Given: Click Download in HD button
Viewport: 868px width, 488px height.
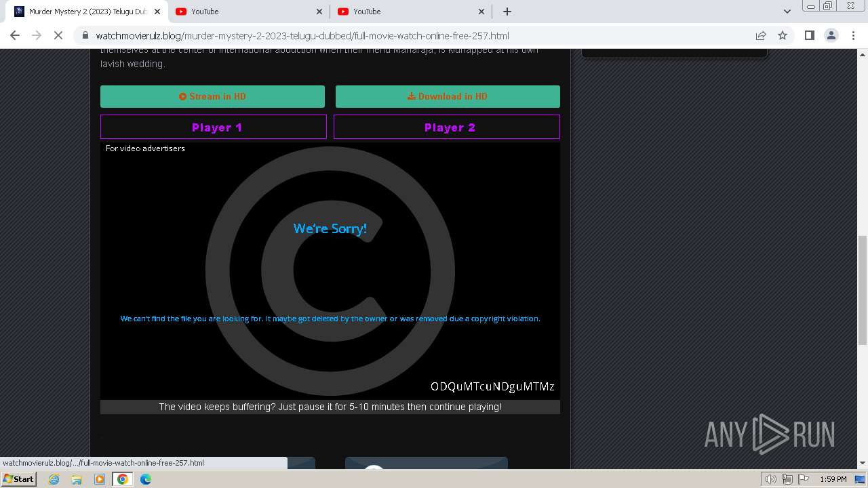Looking at the screenshot, I should (x=448, y=96).
